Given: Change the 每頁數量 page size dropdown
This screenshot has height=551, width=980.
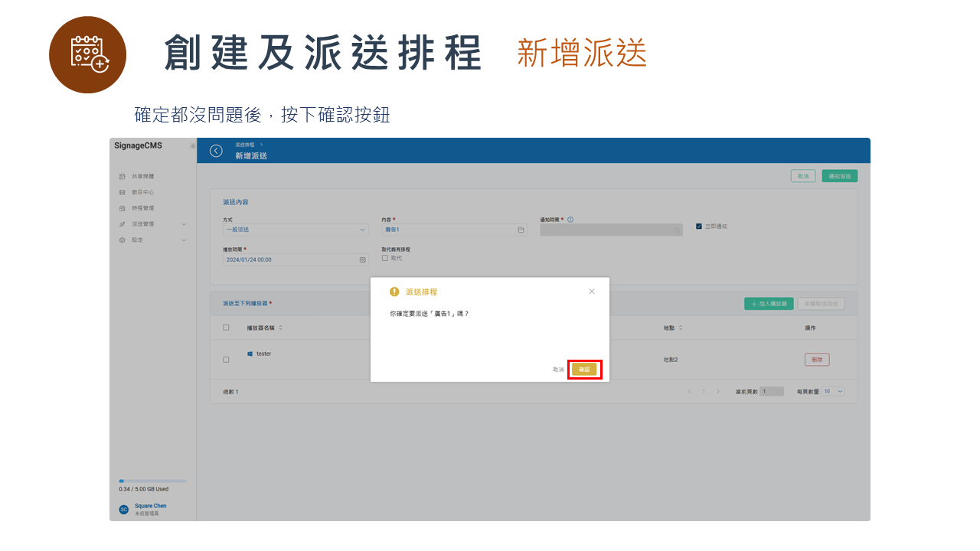Looking at the screenshot, I should pyautogui.click(x=833, y=390).
